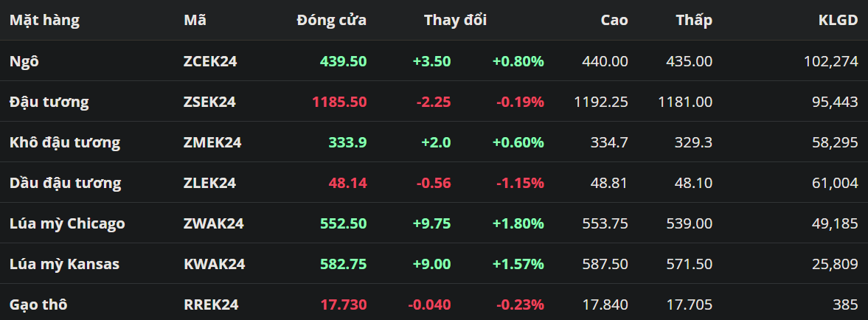The height and width of the screenshot is (320, 868).
Task: Click the Mặt hàng column header
Action: point(44,21)
